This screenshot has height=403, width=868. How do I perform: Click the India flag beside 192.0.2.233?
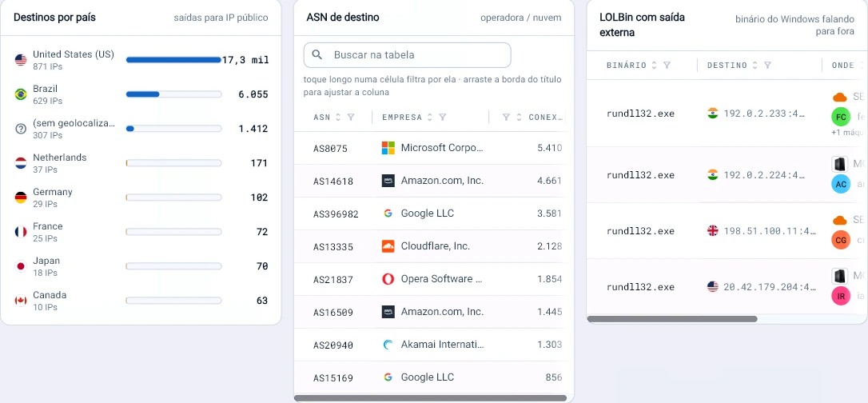pyautogui.click(x=712, y=113)
